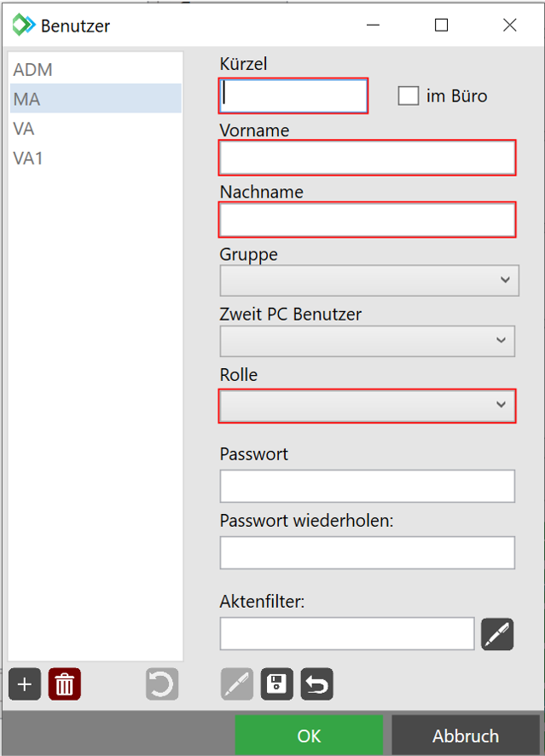Click the red trash delete icon
This screenshot has width=545, height=756.
65,684
